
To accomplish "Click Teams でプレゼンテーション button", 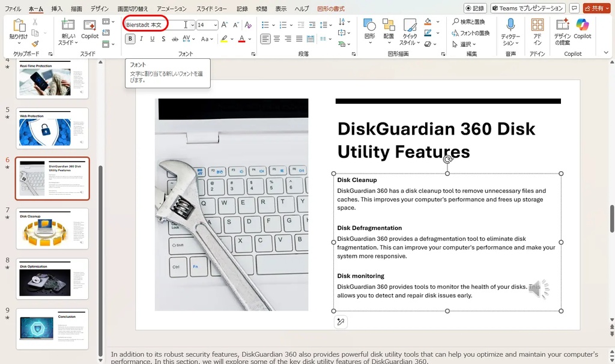I will pos(528,8).
